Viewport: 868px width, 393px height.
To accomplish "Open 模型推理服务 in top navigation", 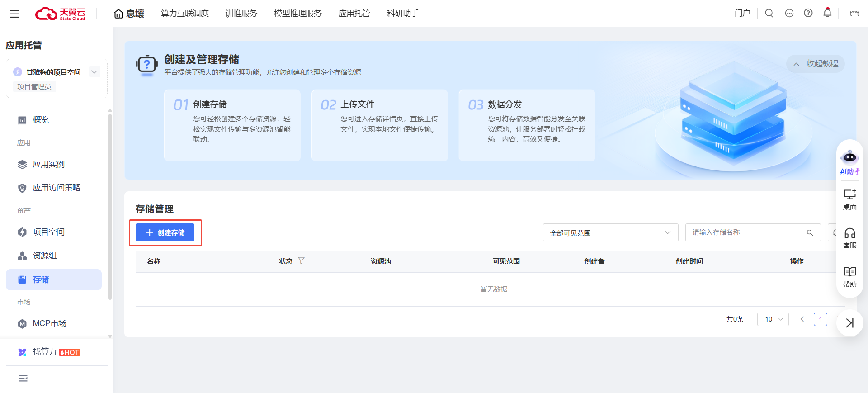I will [297, 14].
